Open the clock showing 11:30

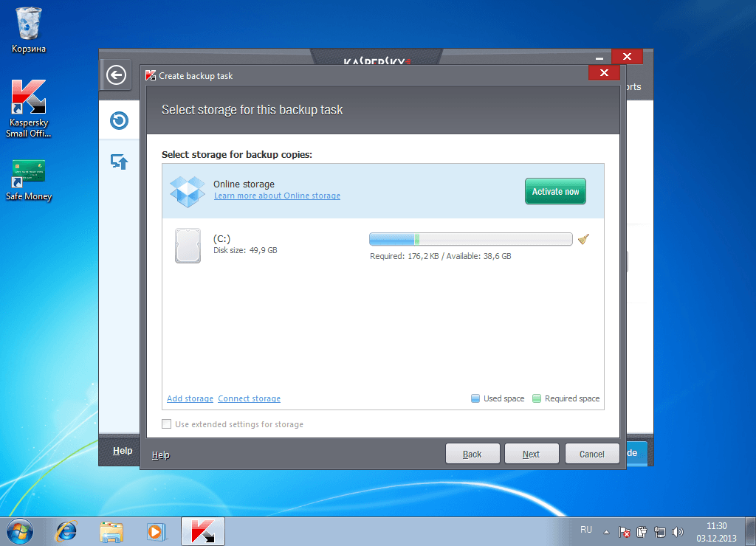(716, 531)
